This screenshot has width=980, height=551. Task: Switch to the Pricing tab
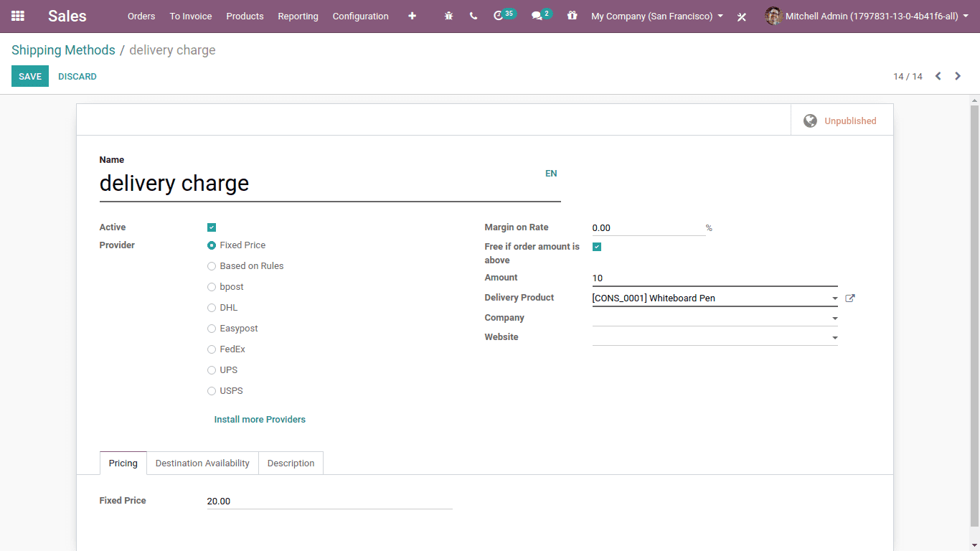click(123, 463)
